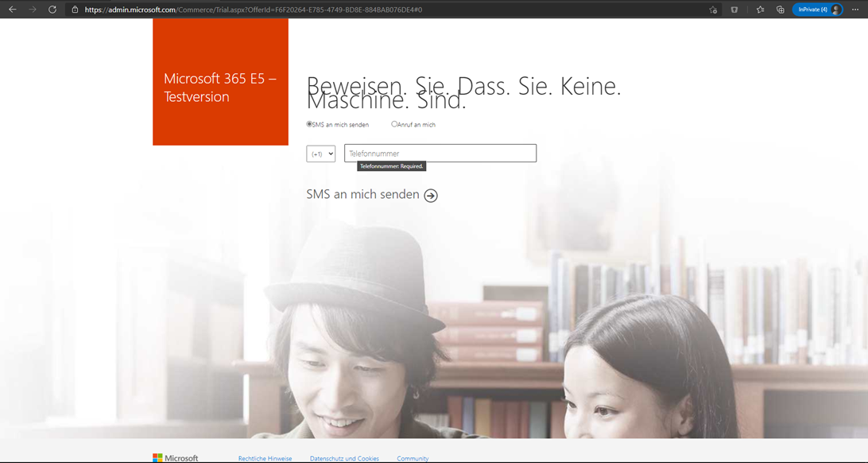Click the 'SMS an mich senden' submit text
868x463 pixels.
(x=362, y=194)
